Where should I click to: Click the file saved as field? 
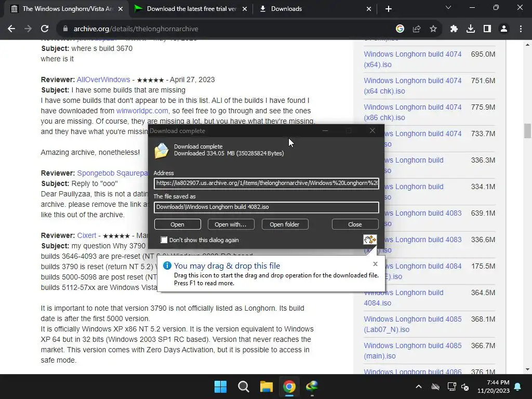coord(267,207)
